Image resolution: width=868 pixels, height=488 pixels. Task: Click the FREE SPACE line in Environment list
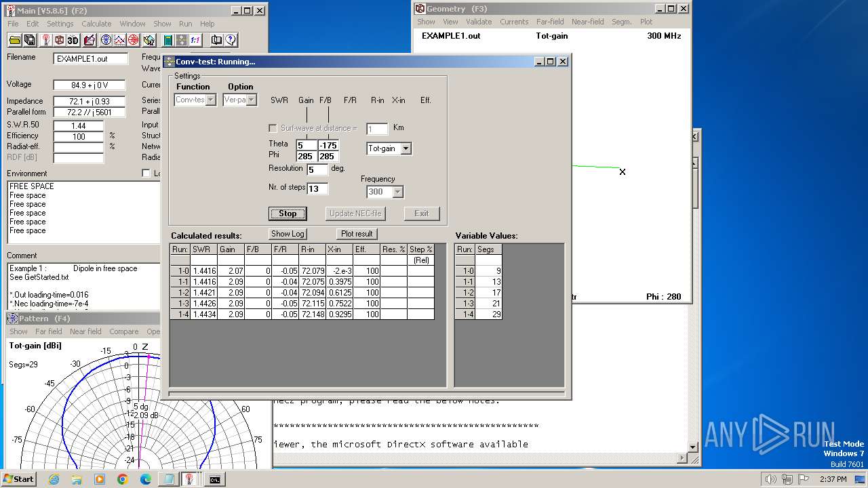pos(32,186)
